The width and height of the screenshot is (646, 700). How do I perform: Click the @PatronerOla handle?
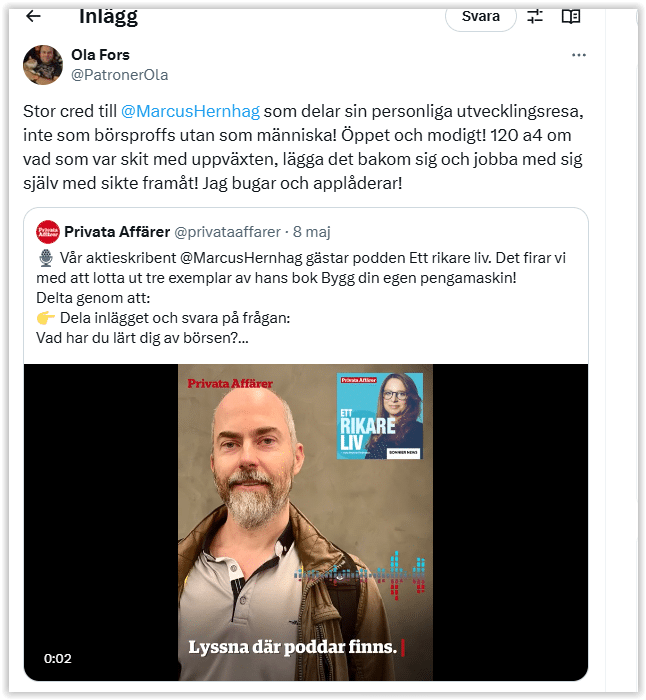point(120,75)
